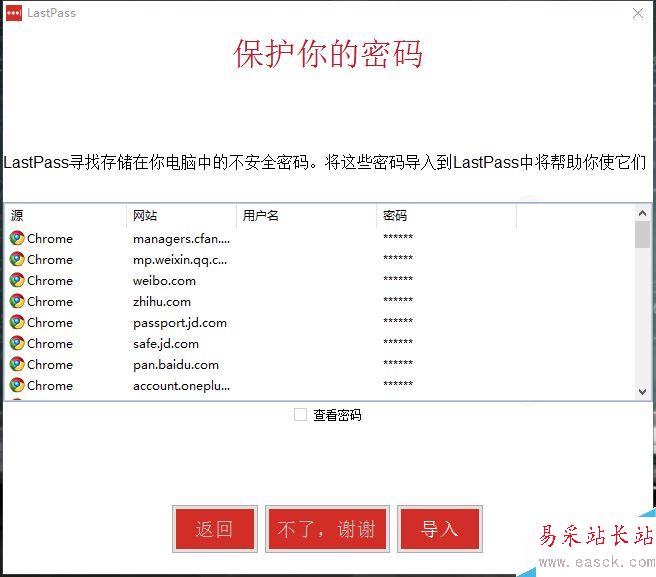Enable the 查看密码 checkbox
The height and width of the screenshot is (577, 656).
point(300,415)
